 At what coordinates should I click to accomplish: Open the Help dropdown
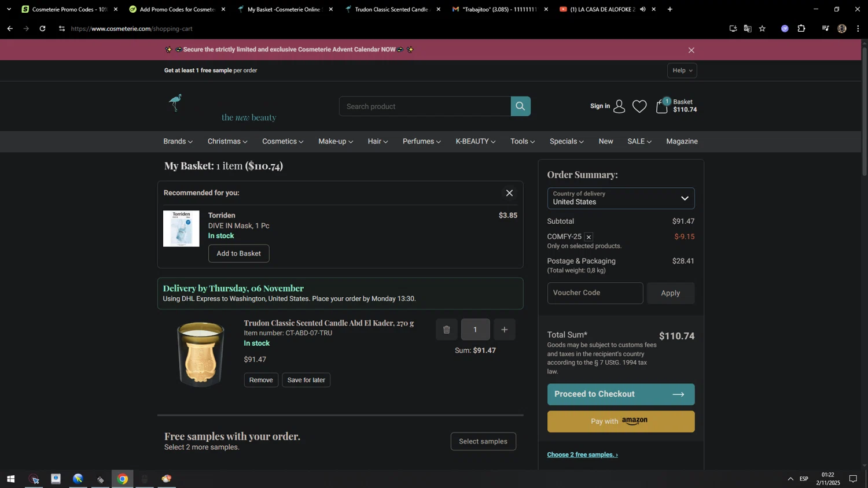click(x=682, y=71)
